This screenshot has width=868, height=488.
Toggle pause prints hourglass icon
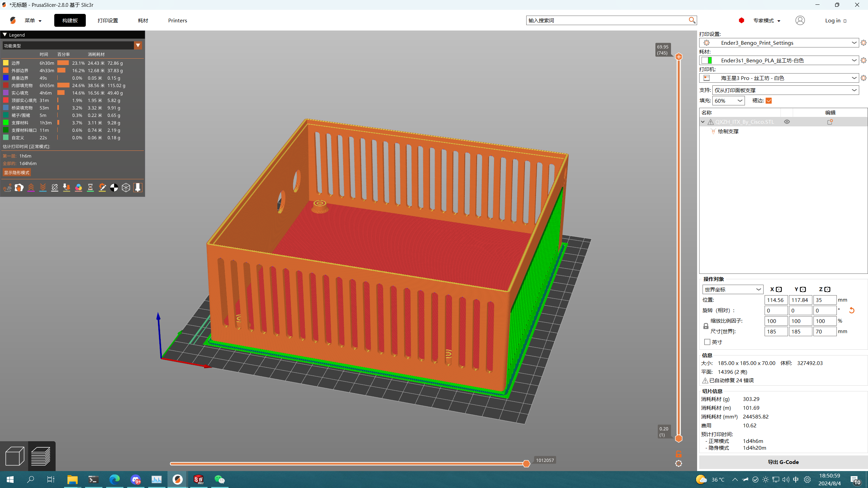coord(90,187)
